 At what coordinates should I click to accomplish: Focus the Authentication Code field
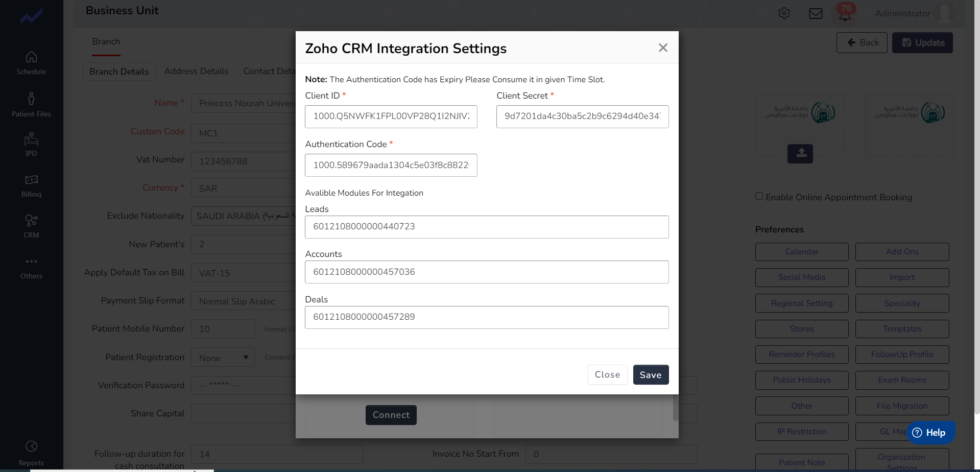(x=391, y=165)
